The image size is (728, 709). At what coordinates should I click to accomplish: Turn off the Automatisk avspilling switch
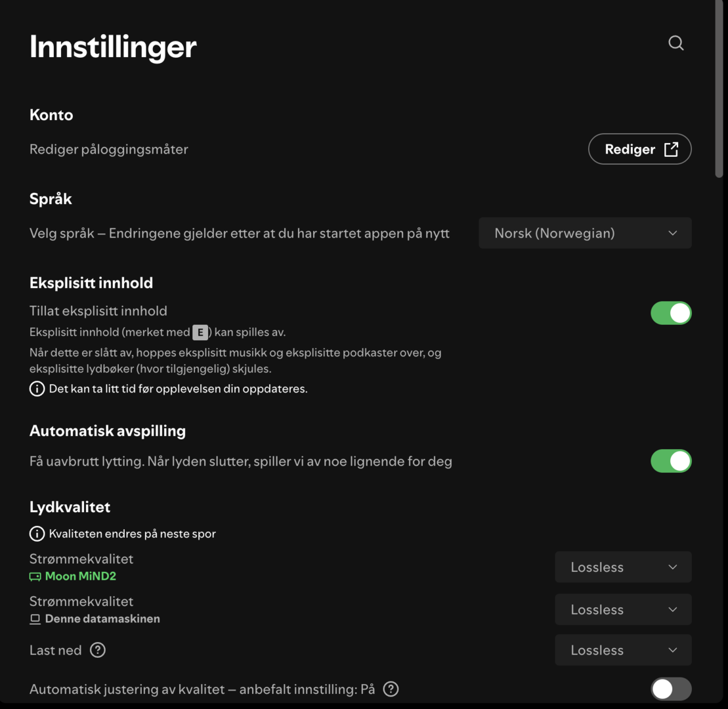(670, 461)
